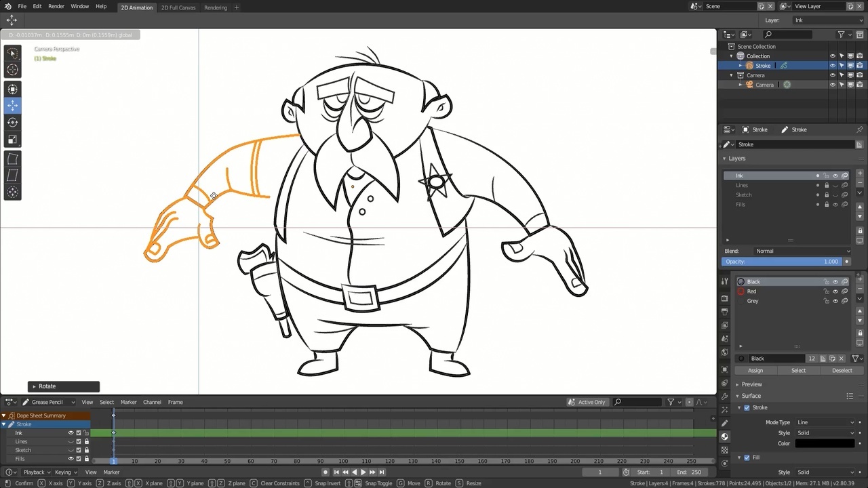Click the black stroke Color swatch

(825, 443)
